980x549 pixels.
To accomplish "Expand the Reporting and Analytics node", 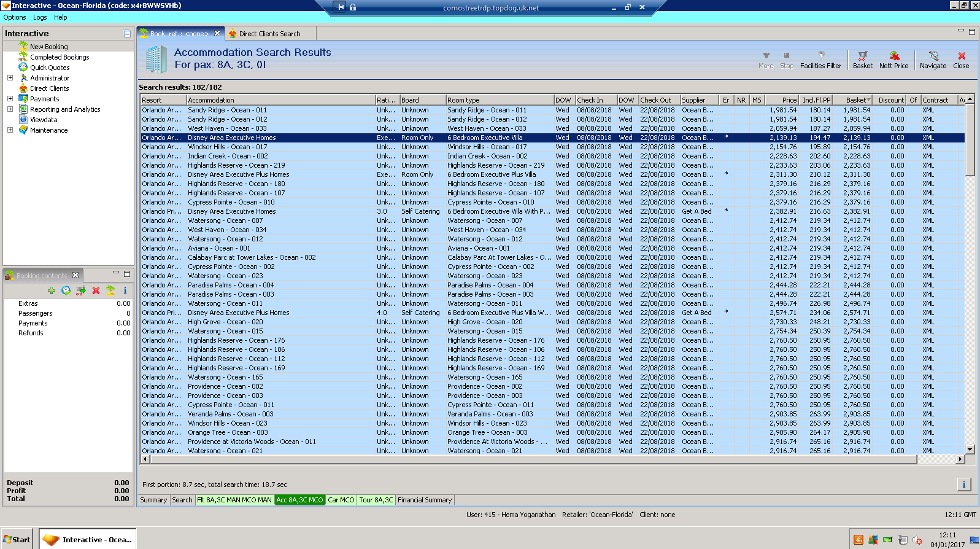I will (x=10, y=109).
